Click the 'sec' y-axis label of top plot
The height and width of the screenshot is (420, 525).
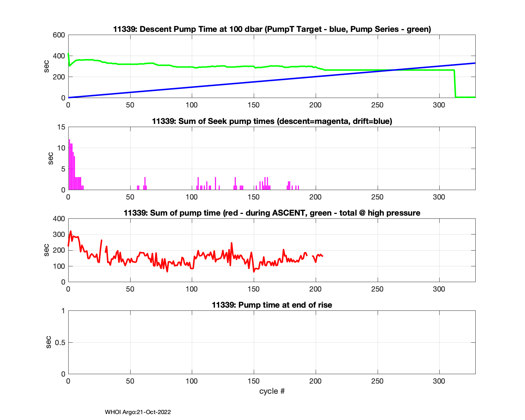coord(47,66)
